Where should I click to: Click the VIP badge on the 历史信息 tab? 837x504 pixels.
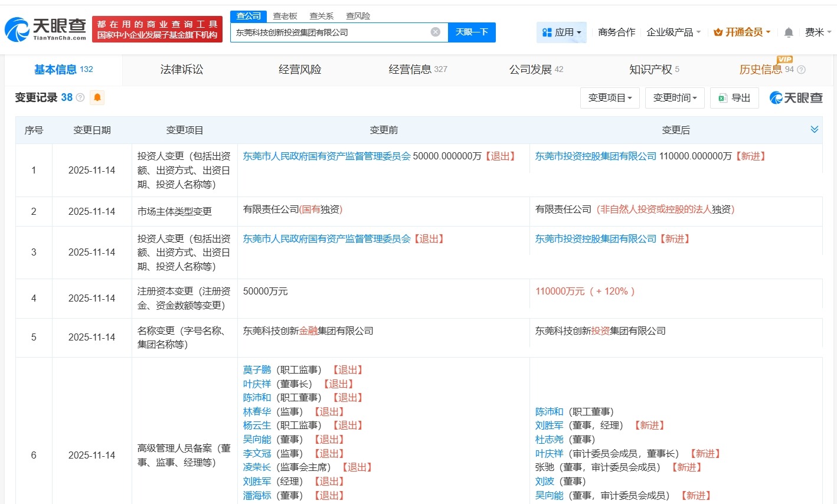[785, 60]
